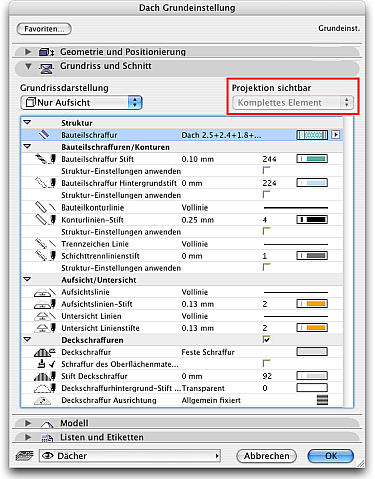This screenshot has width=375, height=479.
Task: Collapse the Deckschraffuren group triangle
Action: tap(27, 339)
